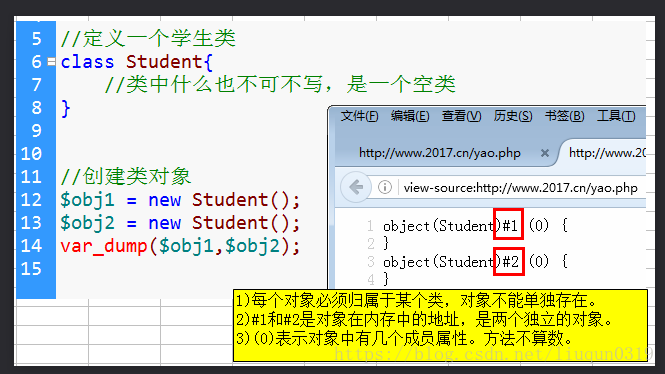Click note line '2)#1和#2是对象在内存中的地址'
The width and height of the screenshot is (665, 374).
pos(424,319)
